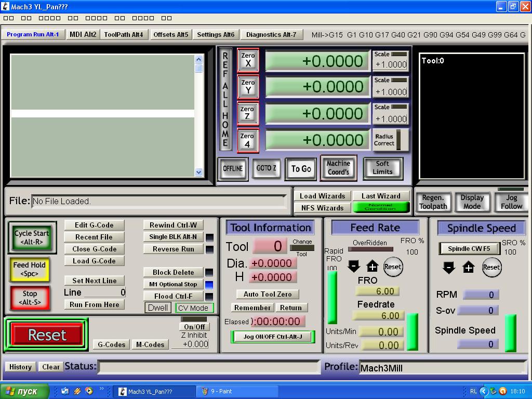532x399 pixels.
Task: Toggle M1 Optional Stop
Action: [173, 284]
